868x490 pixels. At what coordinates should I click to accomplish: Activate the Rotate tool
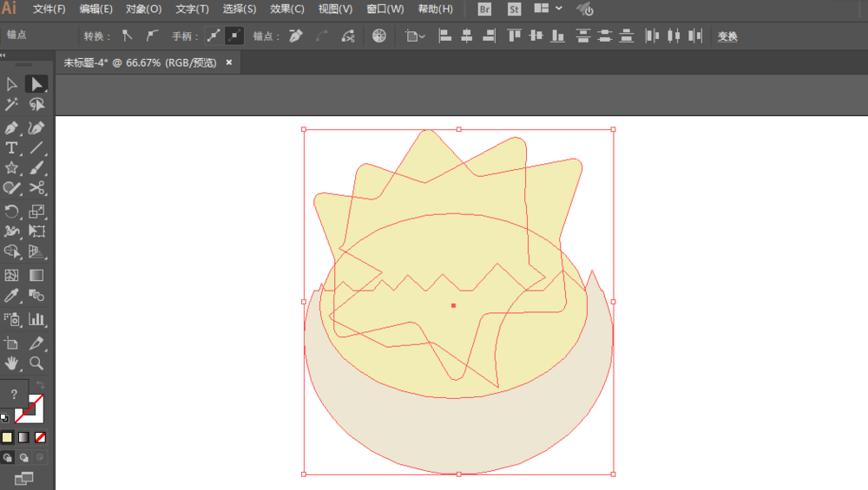click(11, 212)
